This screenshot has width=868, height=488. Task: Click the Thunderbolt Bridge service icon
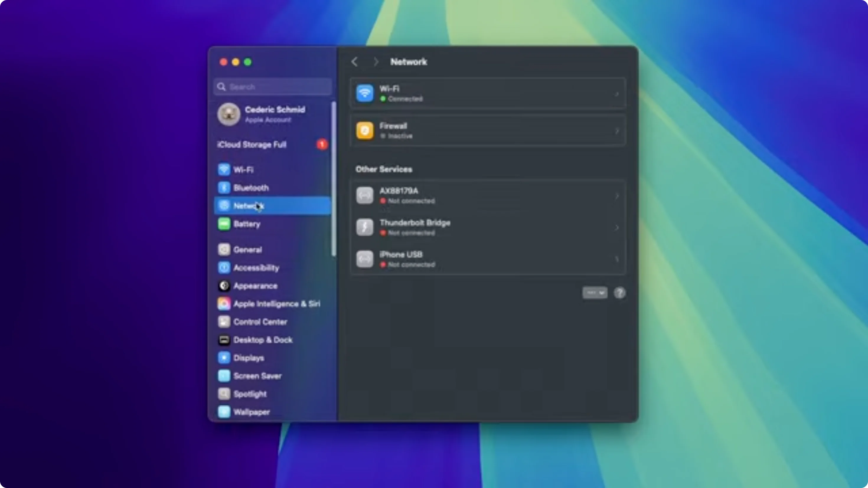365,227
